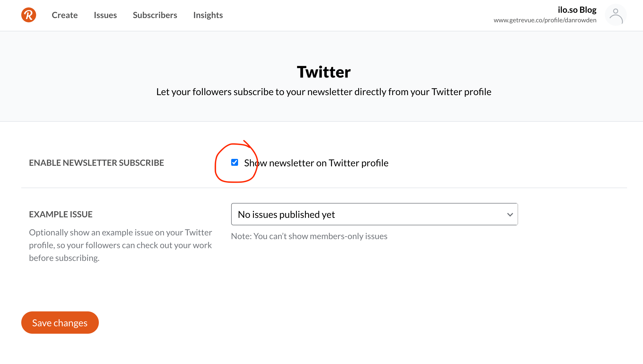Click the EXAMPLE ISSUE section label
Image resolution: width=643 pixels, height=364 pixels.
coord(61,214)
